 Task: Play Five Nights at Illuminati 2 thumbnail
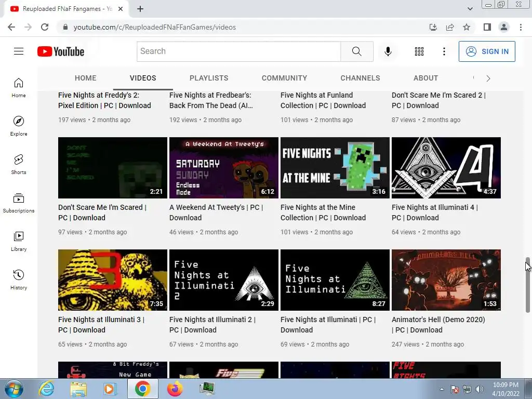(224, 280)
